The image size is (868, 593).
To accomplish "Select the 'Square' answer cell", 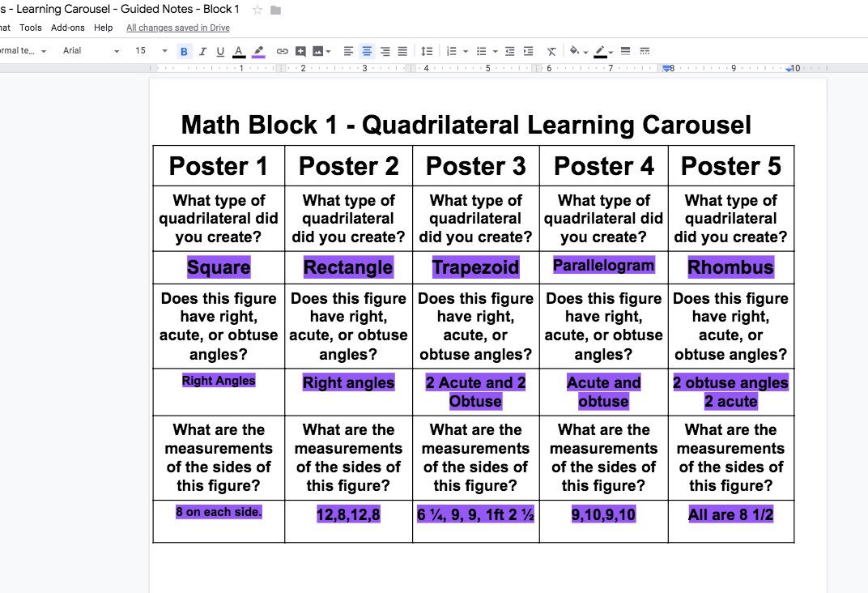I will (219, 267).
